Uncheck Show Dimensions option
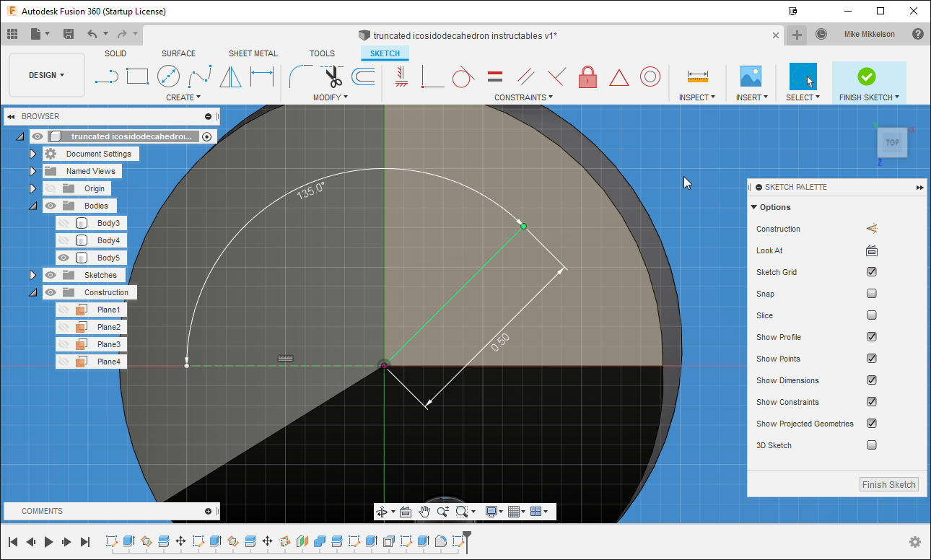The height and width of the screenshot is (560, 931). pos(872,380)
